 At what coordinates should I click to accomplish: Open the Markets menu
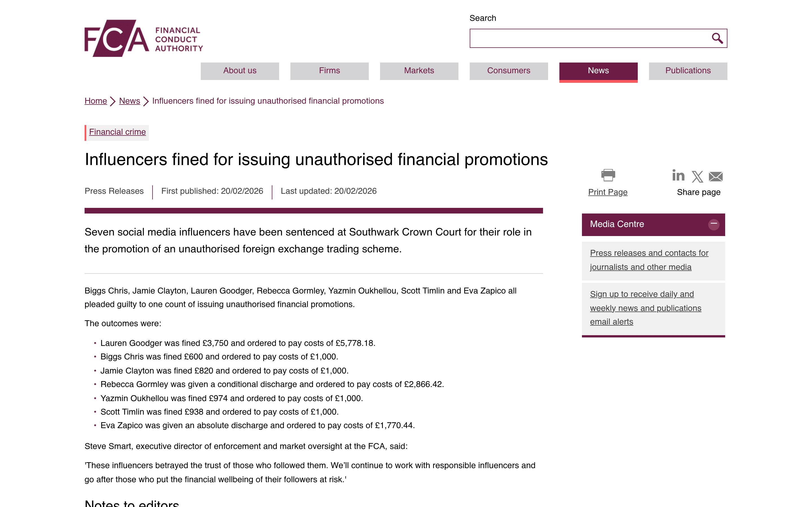pos(419,71)
